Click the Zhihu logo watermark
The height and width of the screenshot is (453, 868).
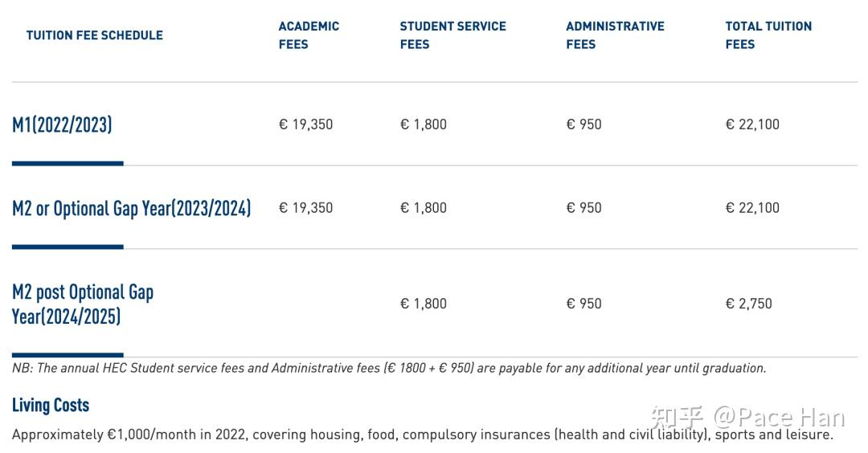[x=677, y=418]
